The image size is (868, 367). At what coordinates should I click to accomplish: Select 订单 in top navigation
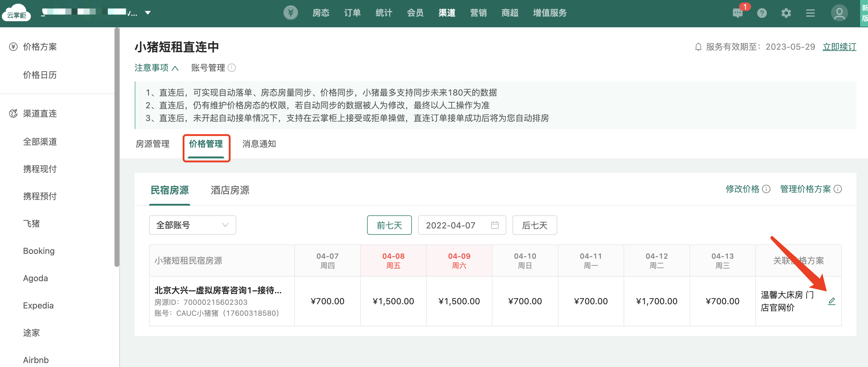(352, 13)
